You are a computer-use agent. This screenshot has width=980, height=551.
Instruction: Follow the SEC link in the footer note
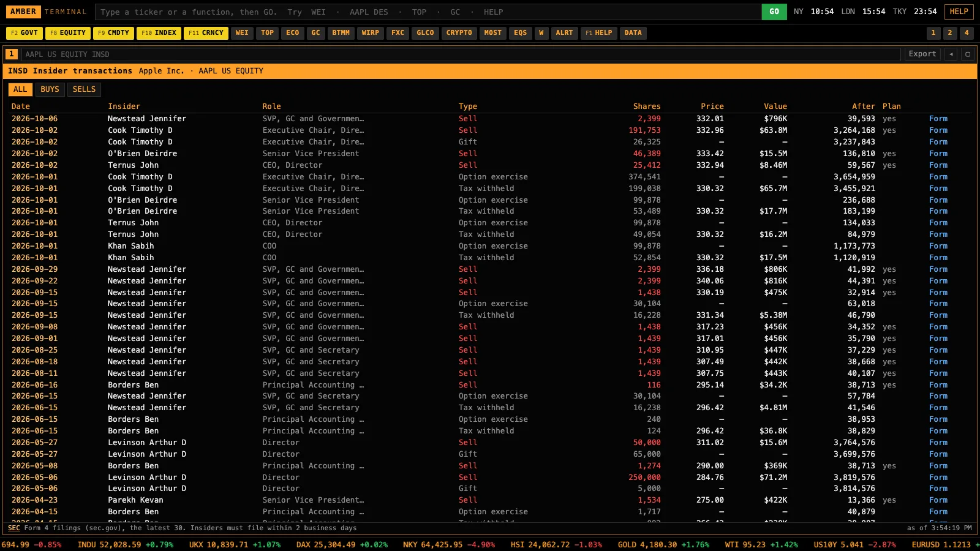13,528
